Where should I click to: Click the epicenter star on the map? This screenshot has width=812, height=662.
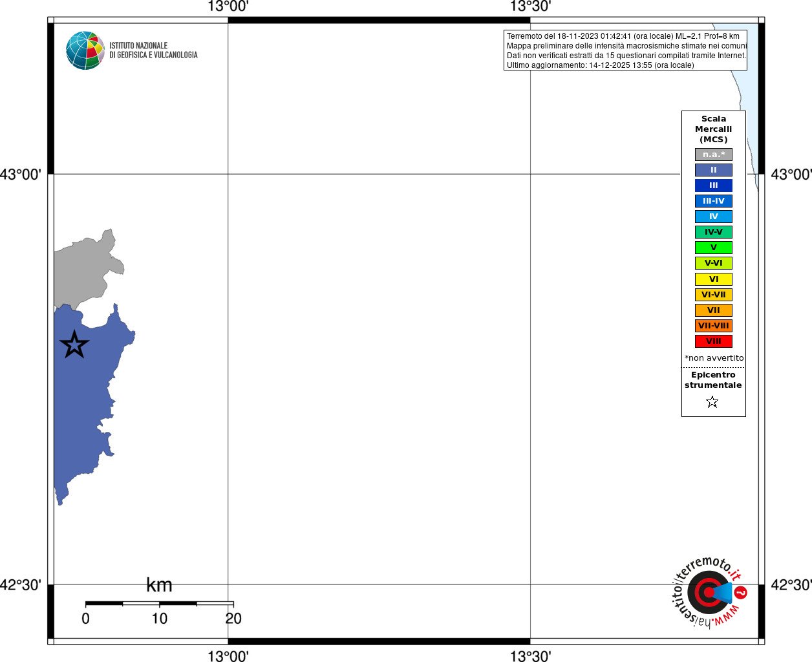click(74, 345)
